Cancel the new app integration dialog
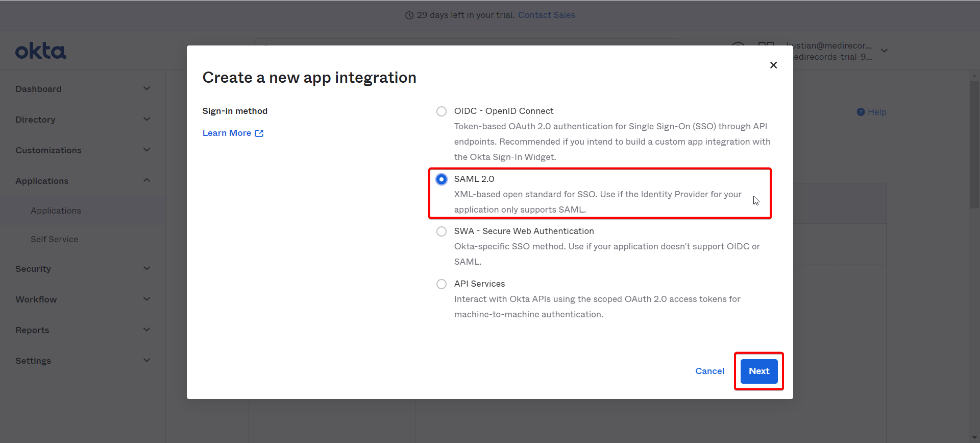 709,371
